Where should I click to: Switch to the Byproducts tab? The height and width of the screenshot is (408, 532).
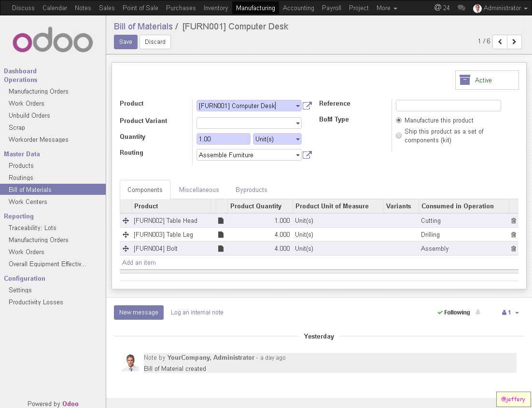(x=252, y=190)
